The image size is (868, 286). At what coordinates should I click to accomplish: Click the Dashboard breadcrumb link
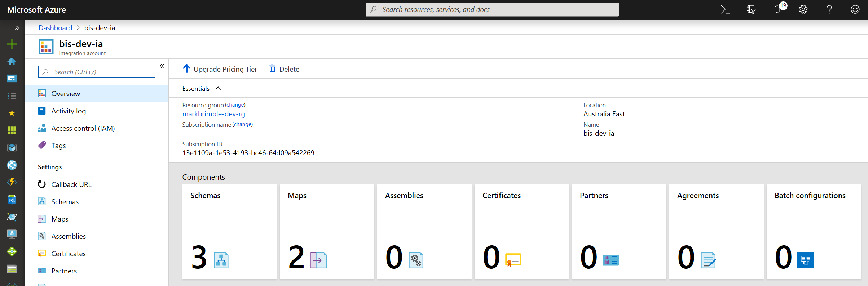(x=55, y=28)
